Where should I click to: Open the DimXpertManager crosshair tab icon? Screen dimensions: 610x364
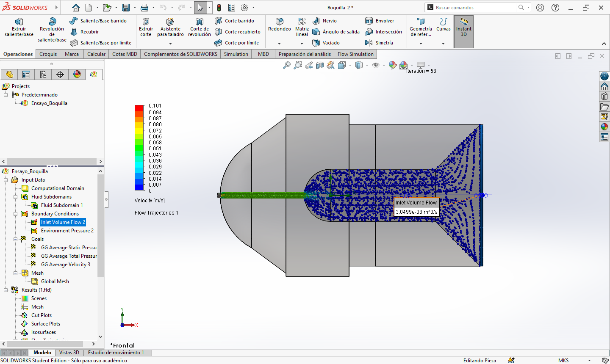click(x=60, y=74)
